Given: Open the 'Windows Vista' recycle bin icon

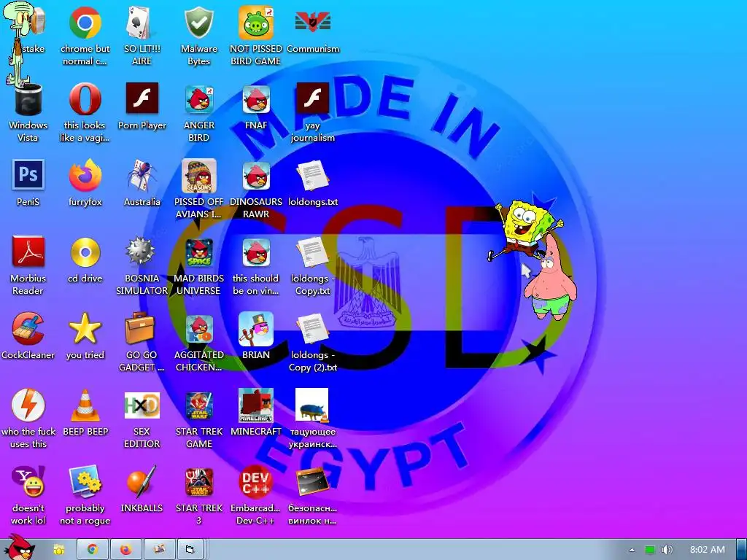Looking at the screenshot, I should click(28, 99).
